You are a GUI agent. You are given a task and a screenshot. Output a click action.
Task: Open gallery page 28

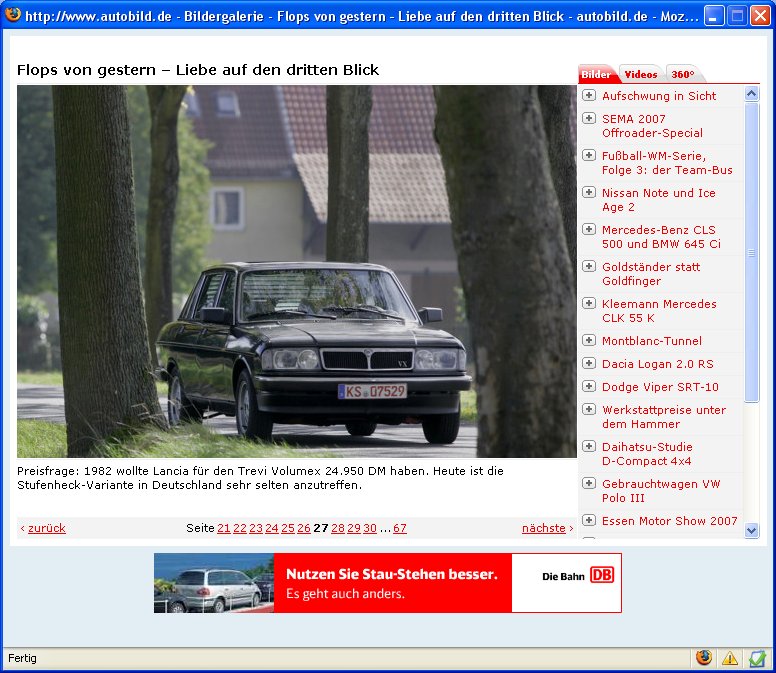pyautogui.click(x=338, y=528)
